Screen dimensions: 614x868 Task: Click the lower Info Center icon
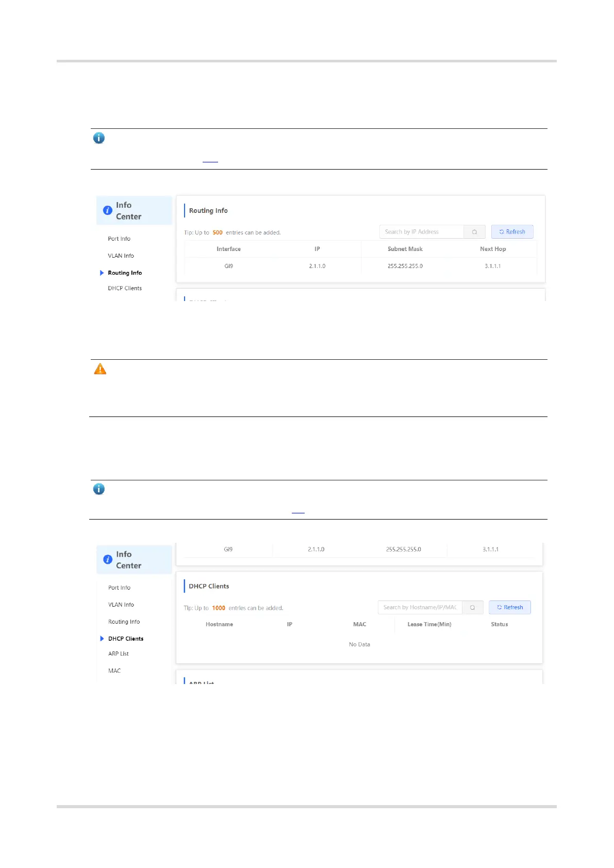coord(108,559)
